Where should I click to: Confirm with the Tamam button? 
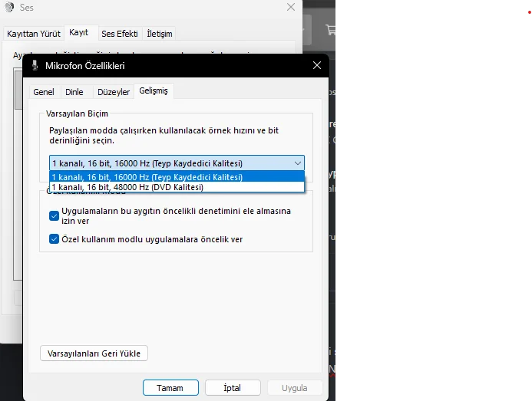(x=170, y=388)
